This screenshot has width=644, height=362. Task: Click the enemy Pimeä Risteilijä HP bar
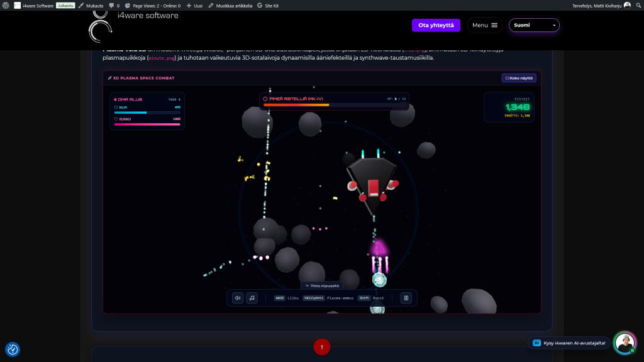(x=335, y=105)
